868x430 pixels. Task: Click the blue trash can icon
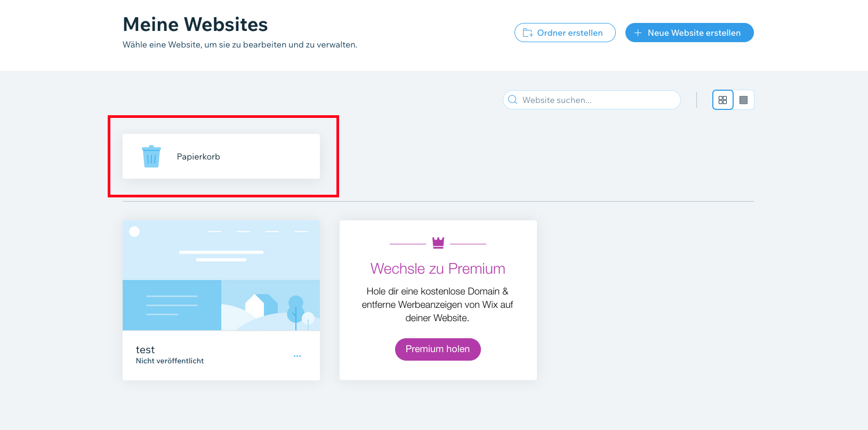tap(151, 156)
